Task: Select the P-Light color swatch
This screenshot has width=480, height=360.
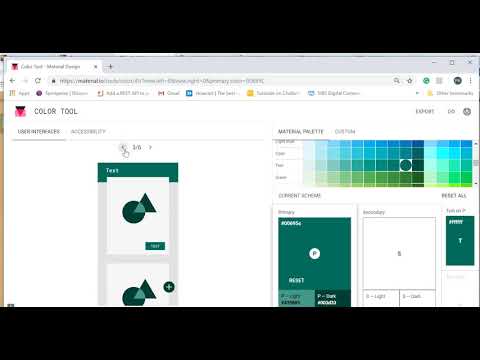Action: (296, 298)
